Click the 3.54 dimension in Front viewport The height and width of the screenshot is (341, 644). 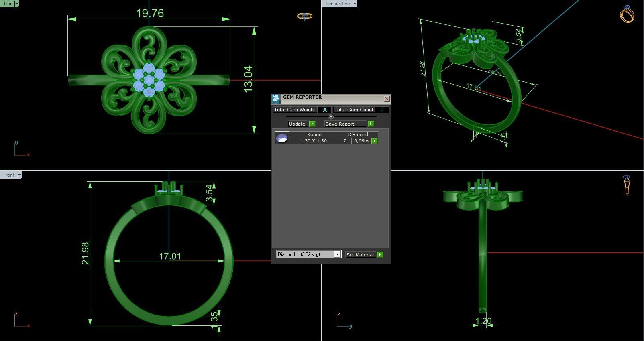209,193
